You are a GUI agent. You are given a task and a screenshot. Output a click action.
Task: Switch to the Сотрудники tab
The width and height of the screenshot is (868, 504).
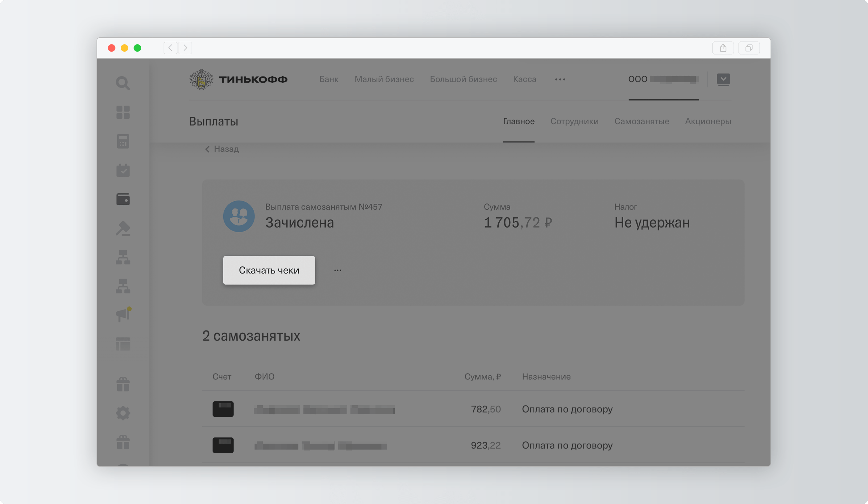(x=574, y=121)
